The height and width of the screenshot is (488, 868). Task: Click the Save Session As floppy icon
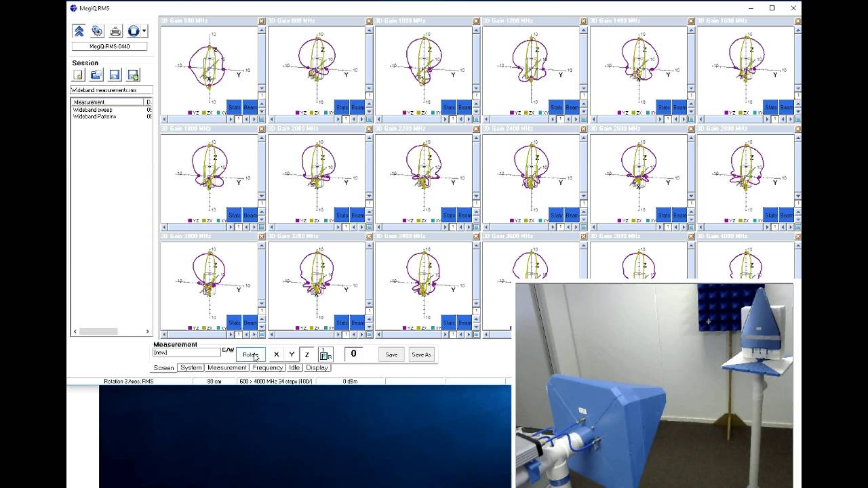(x=133, y=75)
